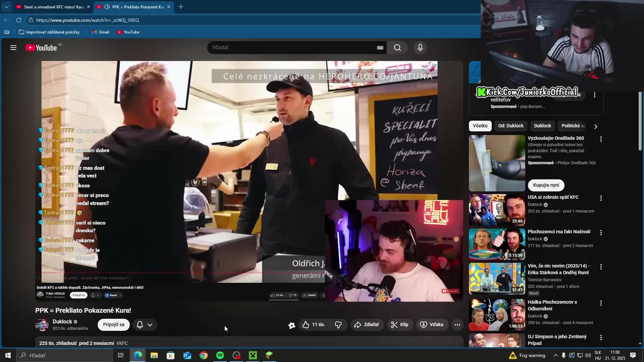Open options for OneBlade 360 ad
The width and height of the screenshot is (644, 362).
pyautogui.click(x=601, y=139)
